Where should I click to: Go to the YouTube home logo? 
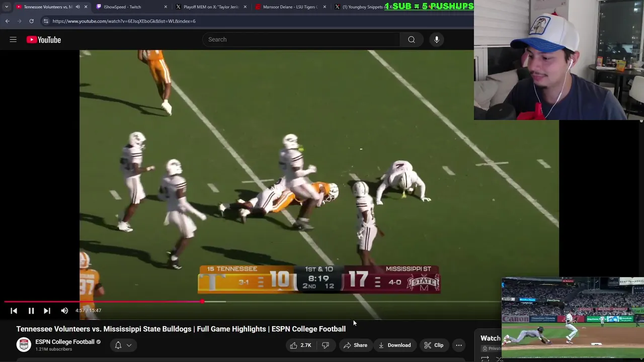tap(44, 40)
